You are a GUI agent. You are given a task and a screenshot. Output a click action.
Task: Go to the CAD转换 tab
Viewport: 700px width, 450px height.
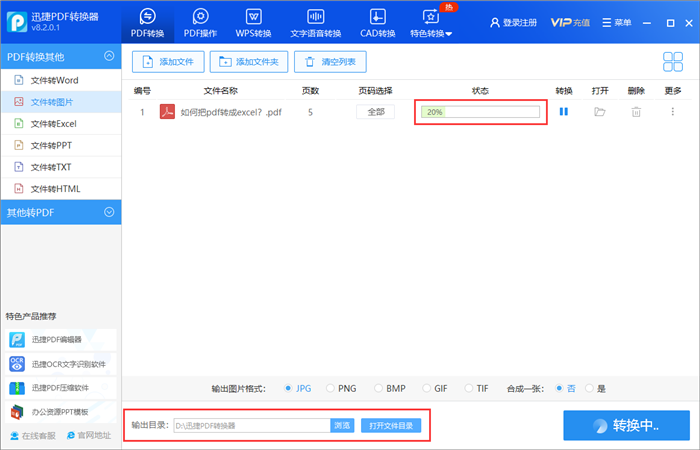pos(378,22)
